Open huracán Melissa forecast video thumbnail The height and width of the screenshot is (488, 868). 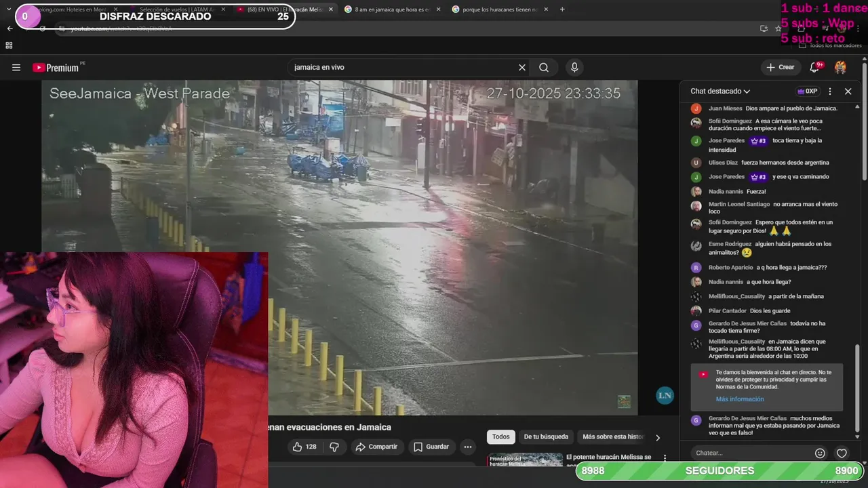click(x=525, y=460)
